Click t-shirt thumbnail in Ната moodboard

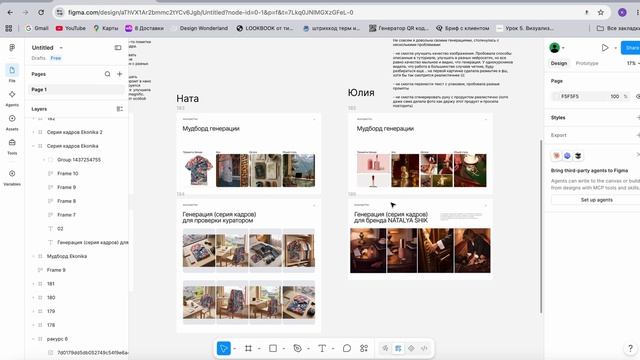[x=198, y=170]
